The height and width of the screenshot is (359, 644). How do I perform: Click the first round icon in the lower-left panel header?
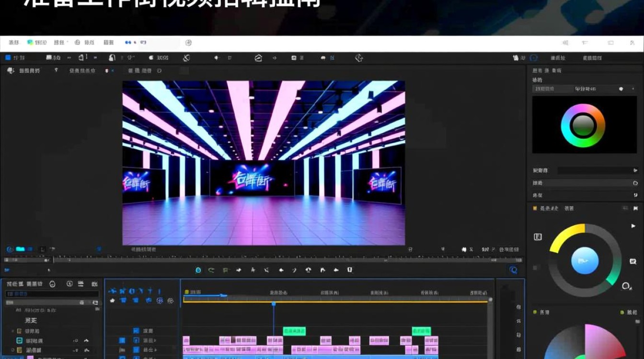tap(52, 284)
